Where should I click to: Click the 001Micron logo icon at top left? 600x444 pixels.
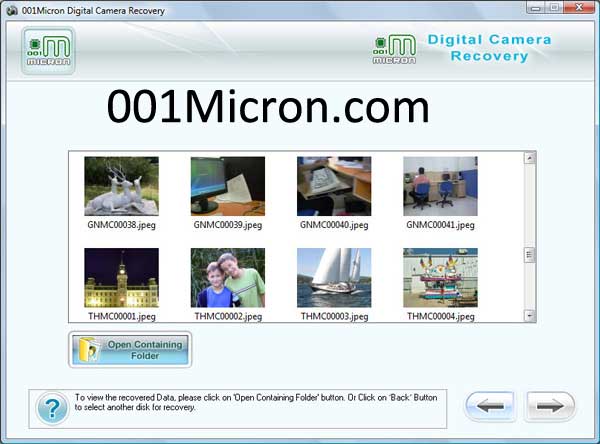(48, 51)
